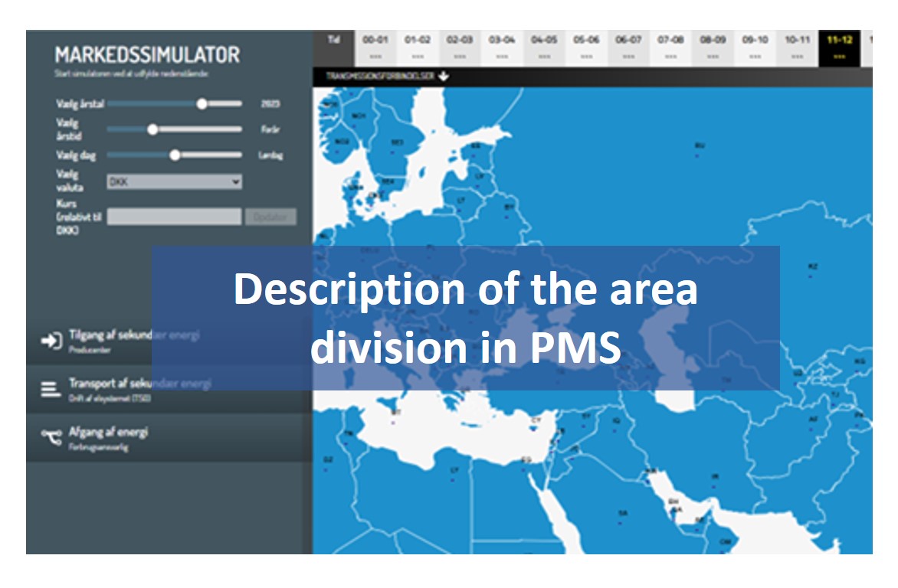Click the Vælg årstal slider handle
The width and height of the screenshot is (898, 588).
[202, 104]
